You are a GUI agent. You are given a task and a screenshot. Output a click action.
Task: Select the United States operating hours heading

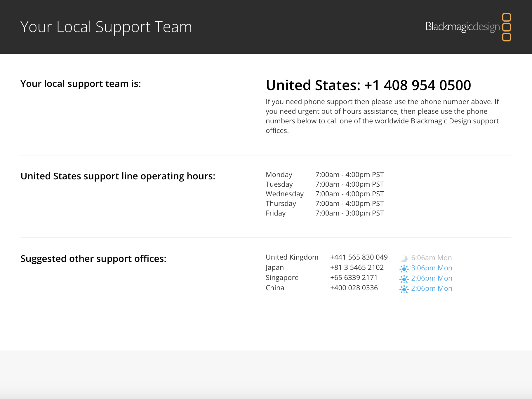click(x=118, y=176)
